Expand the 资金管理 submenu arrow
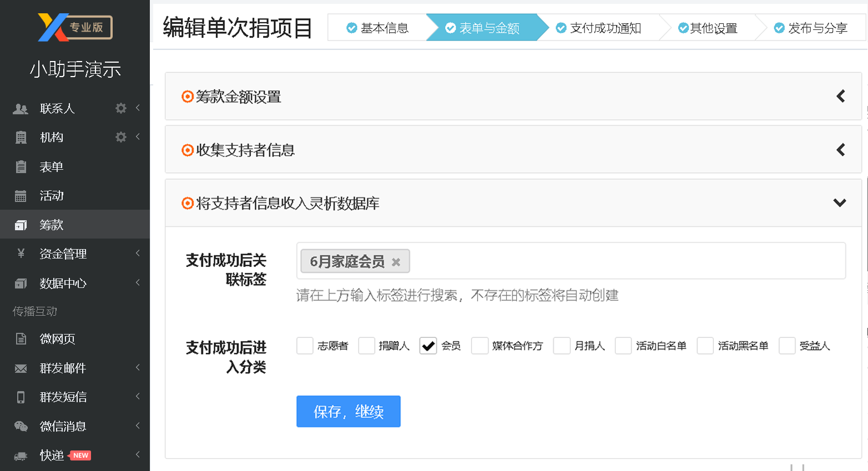Screen dimensions: 868x471 138,253
